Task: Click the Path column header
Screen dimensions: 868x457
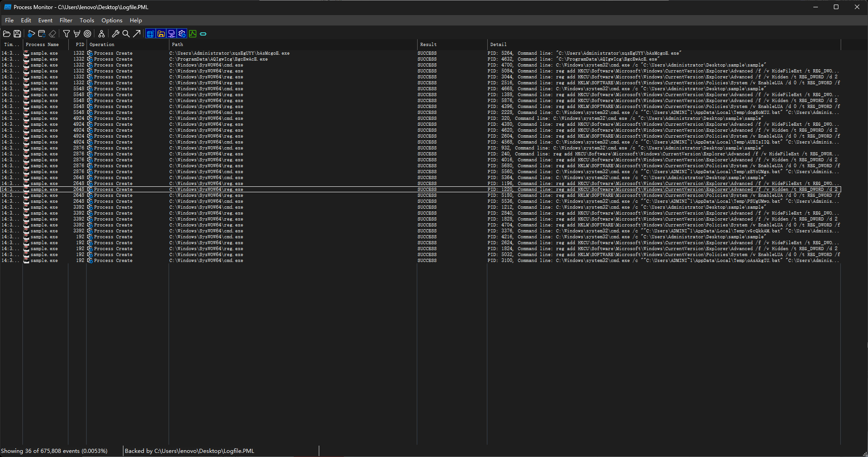Action: point(293,45)
